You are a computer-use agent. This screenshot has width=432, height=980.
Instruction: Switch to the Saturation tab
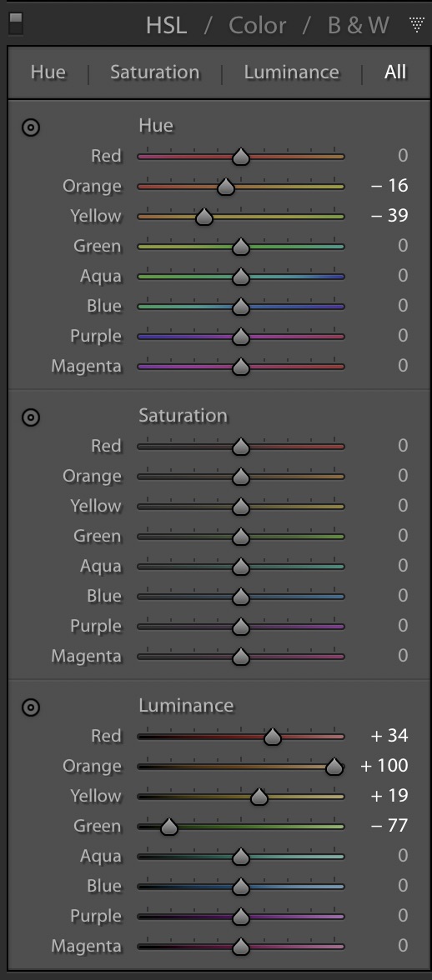pyautogui.click(x=155, y=72)
